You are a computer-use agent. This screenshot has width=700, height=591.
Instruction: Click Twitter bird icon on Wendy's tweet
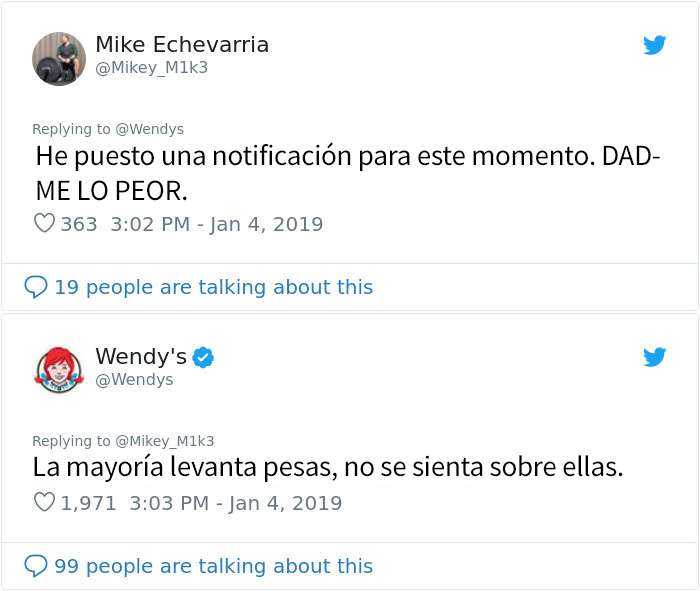(655, 357)
